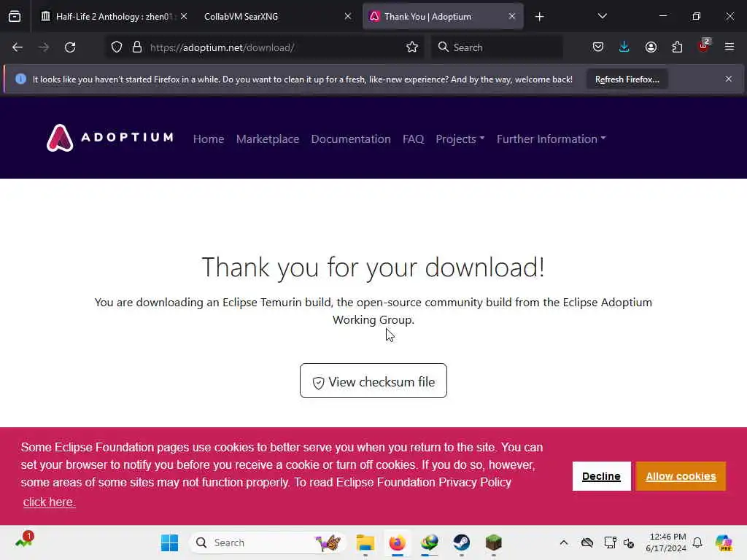Open the Firefox account icon
The height and width of the screenshot is (560, 747).
click(x=651, y=47)
